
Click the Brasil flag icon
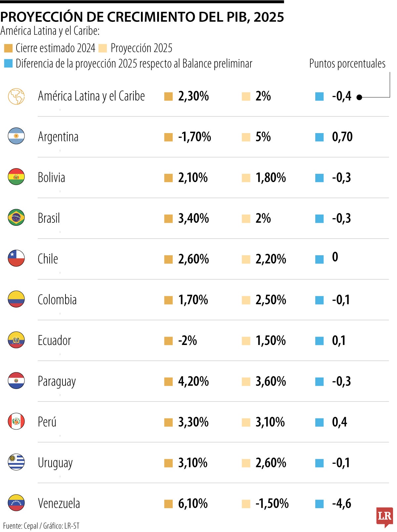[16, 218]
